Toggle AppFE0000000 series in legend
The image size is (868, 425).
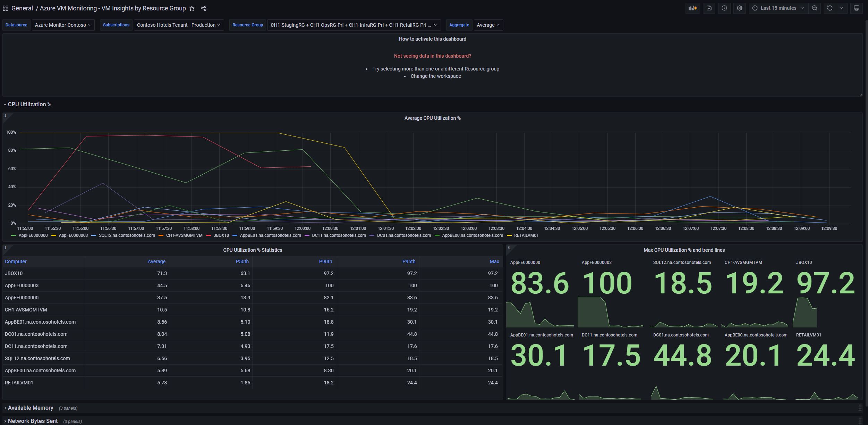[x=33, y=235]
